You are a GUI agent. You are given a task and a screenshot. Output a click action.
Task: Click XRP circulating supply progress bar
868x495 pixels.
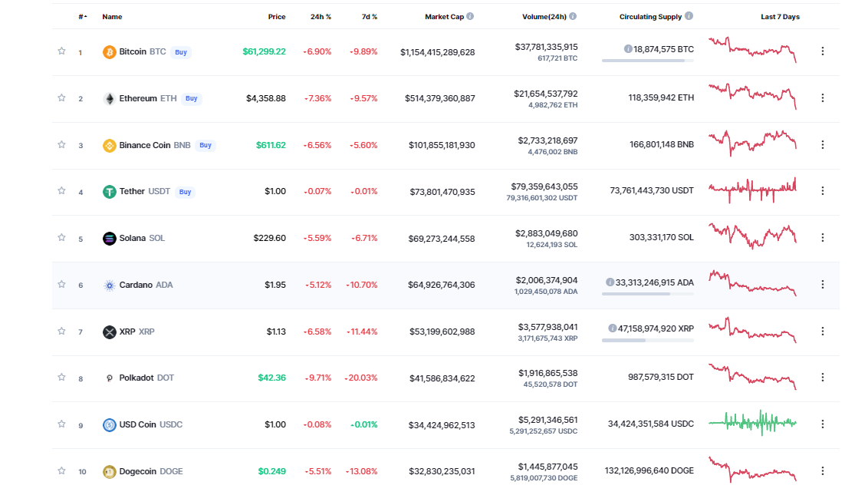tap(648, 340)
